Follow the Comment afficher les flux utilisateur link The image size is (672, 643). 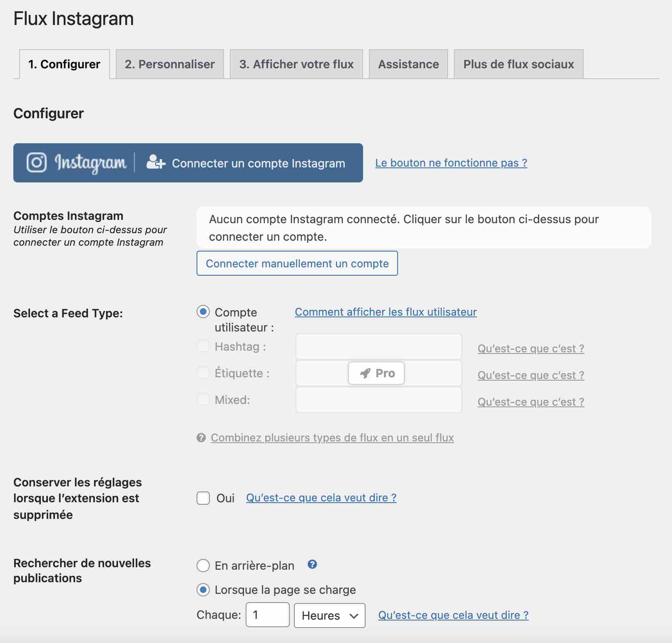coord(386,312)
